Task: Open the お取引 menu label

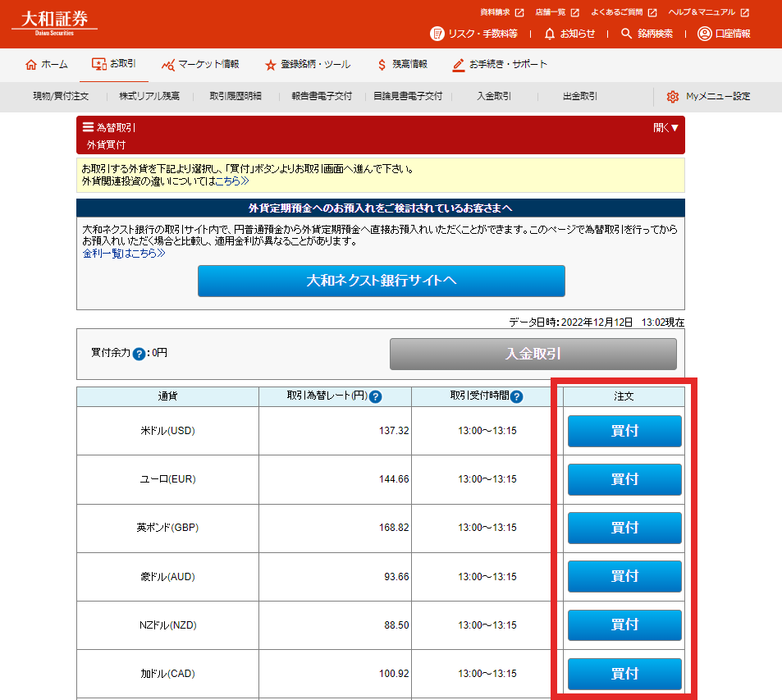Action: [x=123, y=64]
